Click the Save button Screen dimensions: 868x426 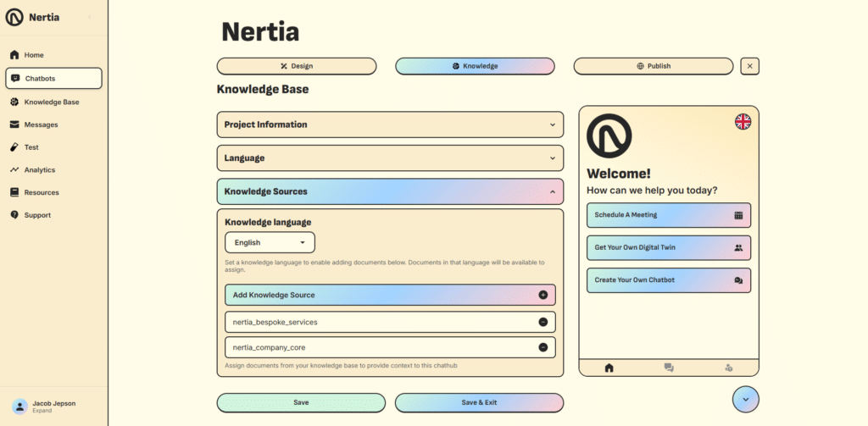tap(301, 403)
